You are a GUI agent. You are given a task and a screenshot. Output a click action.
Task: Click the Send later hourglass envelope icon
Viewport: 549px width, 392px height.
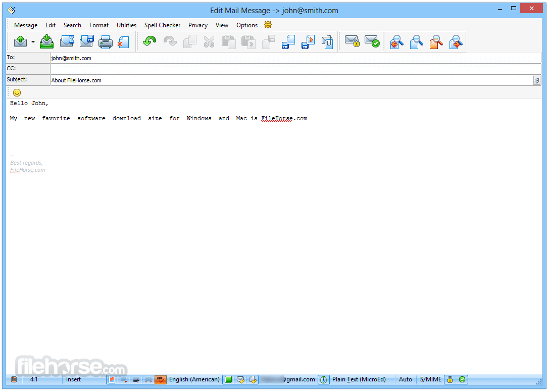pos(67,41)
